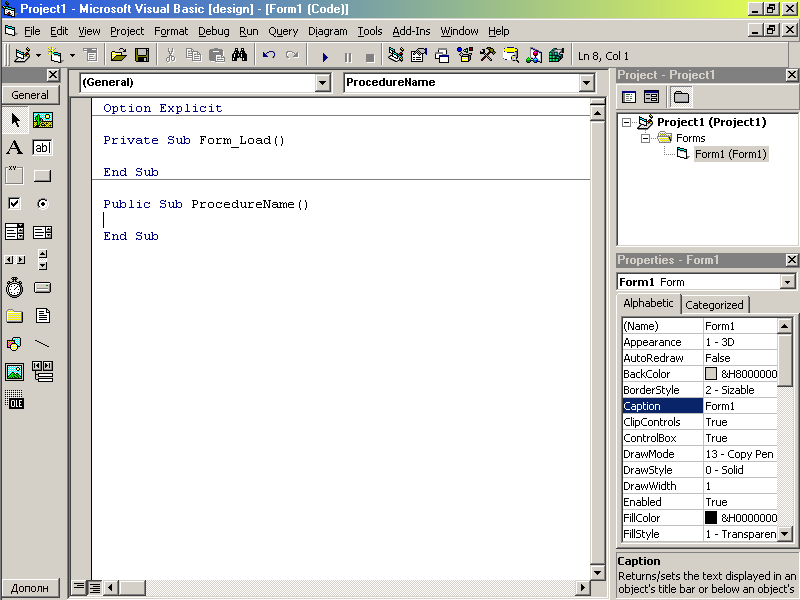
Task: Click the Break pause button
Action: pos(348,56)
